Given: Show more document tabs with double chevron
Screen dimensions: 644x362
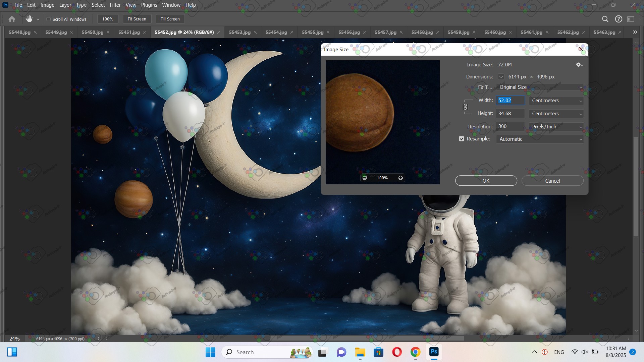Looking at the screenshot, I should tap(635, 32).
